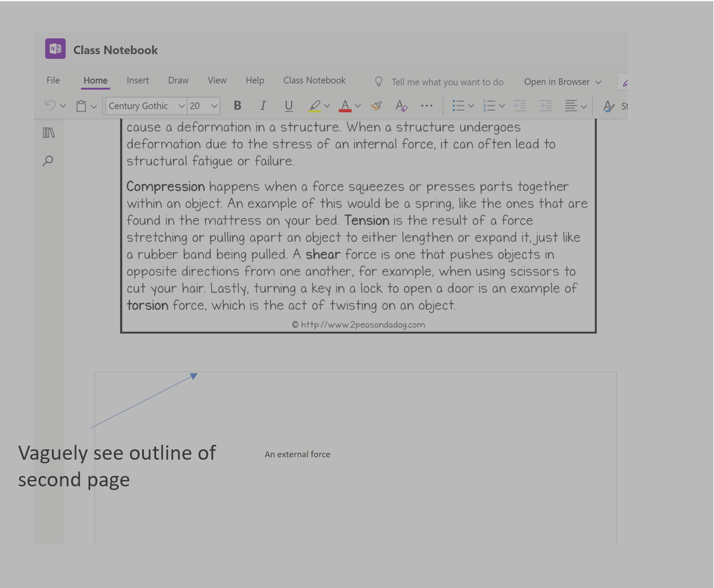Viewport: 714px width, 588px height.
Task: Open the Draw tab
Action: coord(178,80)
